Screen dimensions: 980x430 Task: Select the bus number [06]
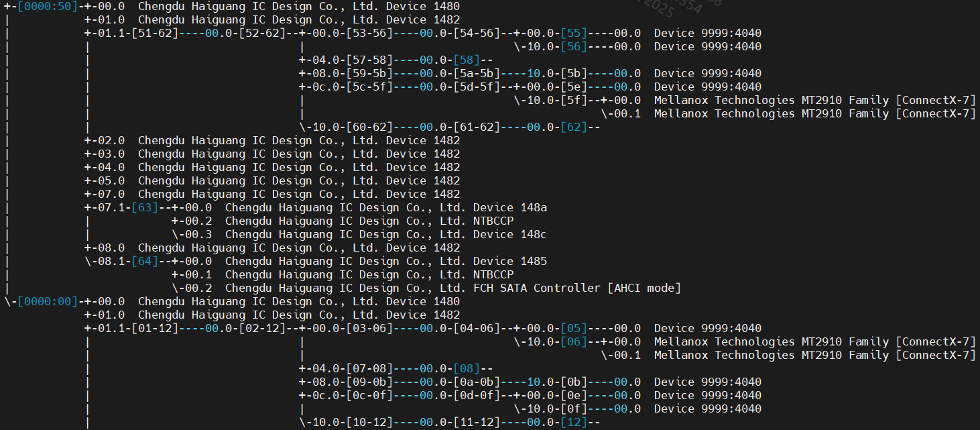tap(574, 341)
